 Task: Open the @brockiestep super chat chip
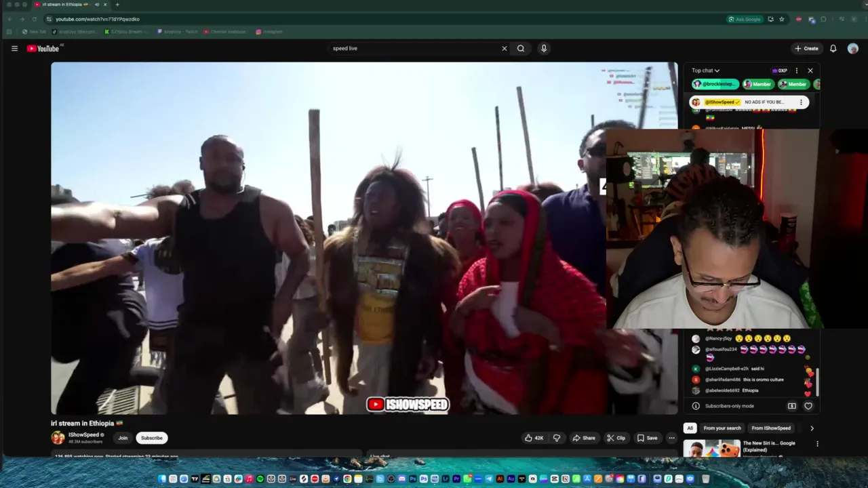(x=715, y=84)
